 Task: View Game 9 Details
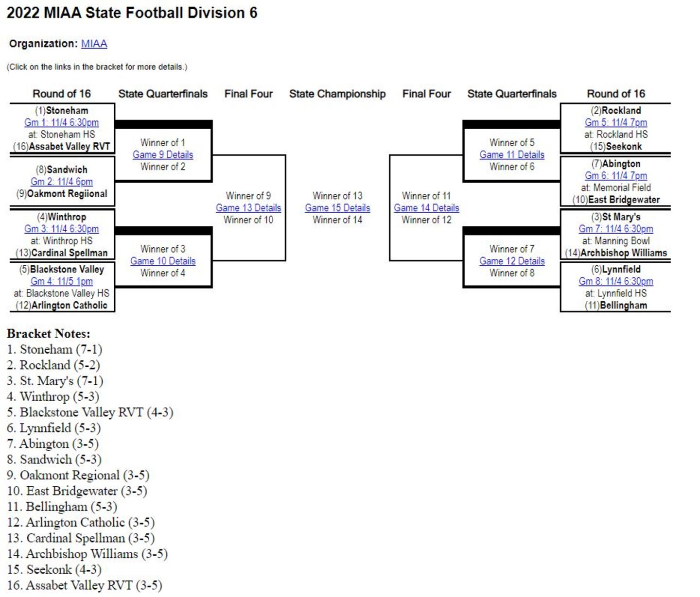(x=163, y=155)
